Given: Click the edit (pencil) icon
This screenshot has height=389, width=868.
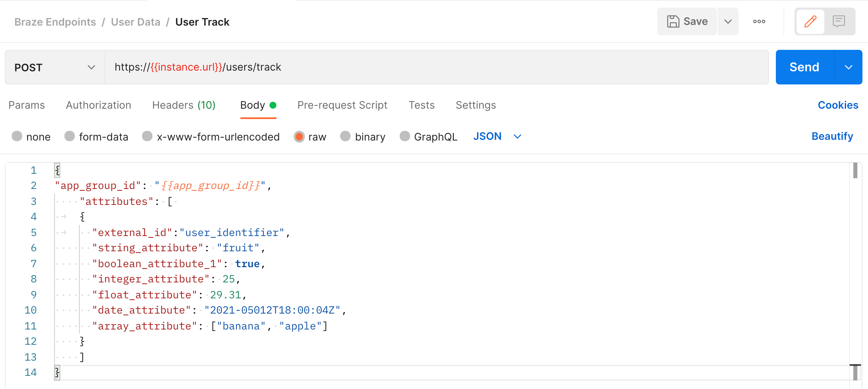Looking at the screenshot, I should 810,21.
